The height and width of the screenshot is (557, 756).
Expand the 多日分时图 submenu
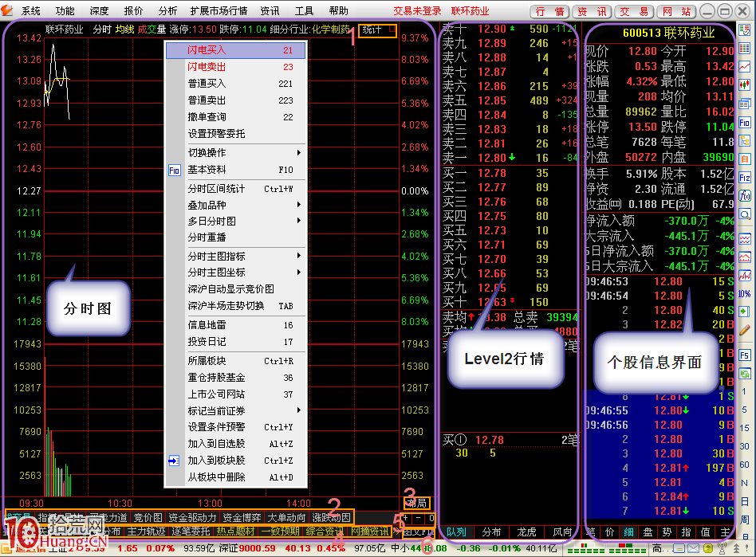[x=235, y=222]
